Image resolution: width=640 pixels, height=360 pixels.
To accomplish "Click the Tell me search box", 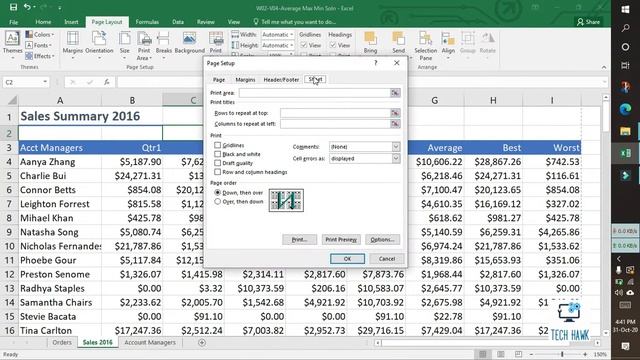I will tap(295, 22).
